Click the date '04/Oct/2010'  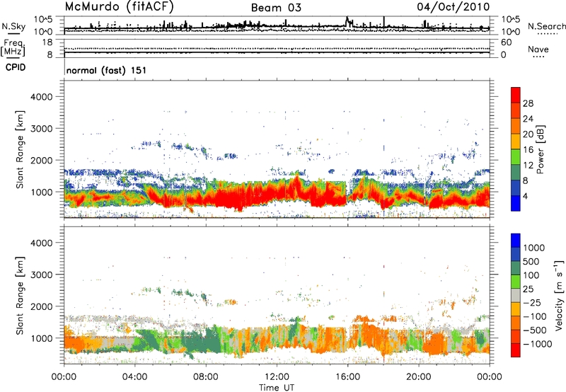tap(454, 7)
